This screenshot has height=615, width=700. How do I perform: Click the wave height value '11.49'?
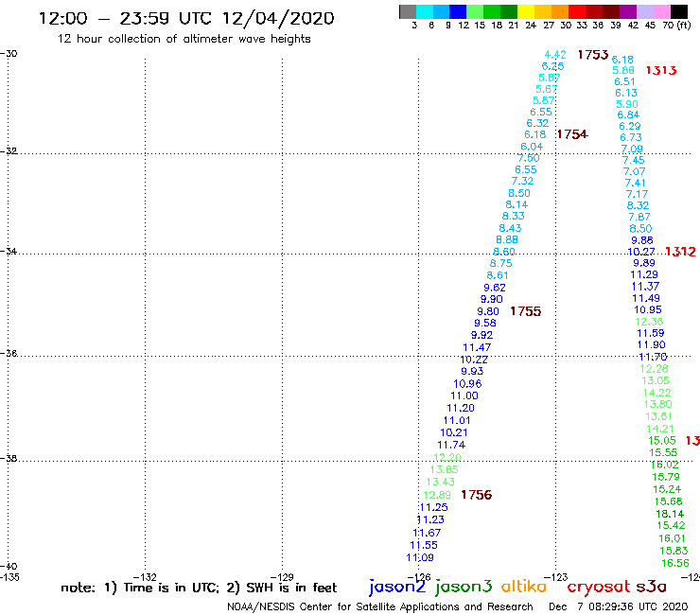tap(646, 298)
